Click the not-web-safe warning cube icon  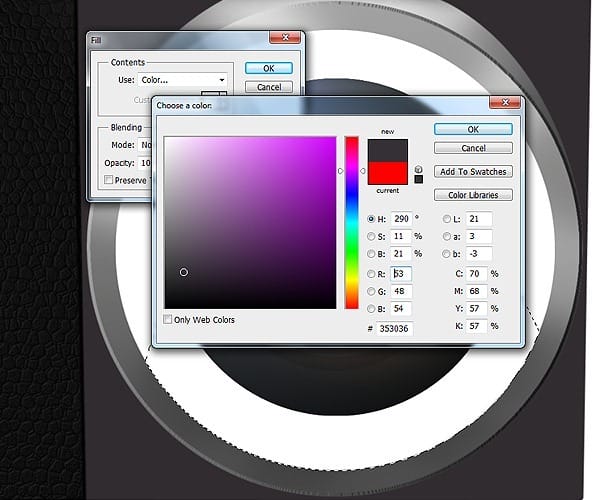tap(418, 169)
